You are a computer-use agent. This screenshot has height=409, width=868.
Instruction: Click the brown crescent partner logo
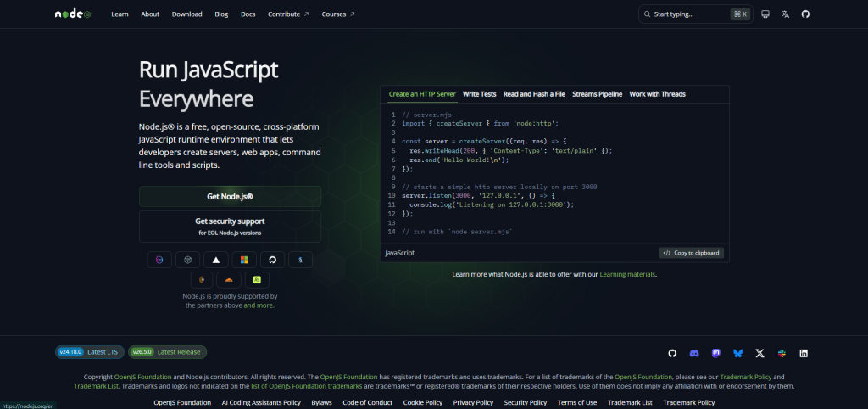click(x=202, y=280)
